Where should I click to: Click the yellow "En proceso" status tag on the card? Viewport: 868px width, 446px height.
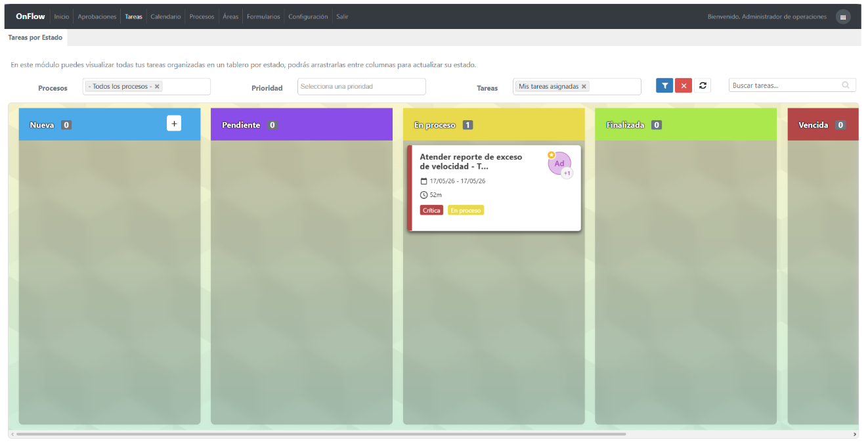(x=466, y=210)
